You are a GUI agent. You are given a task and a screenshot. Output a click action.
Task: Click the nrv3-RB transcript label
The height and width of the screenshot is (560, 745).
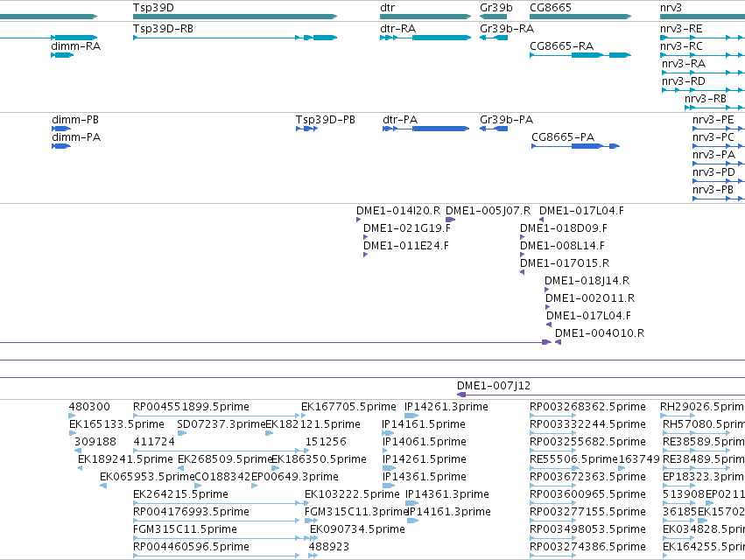pos(705,99)
